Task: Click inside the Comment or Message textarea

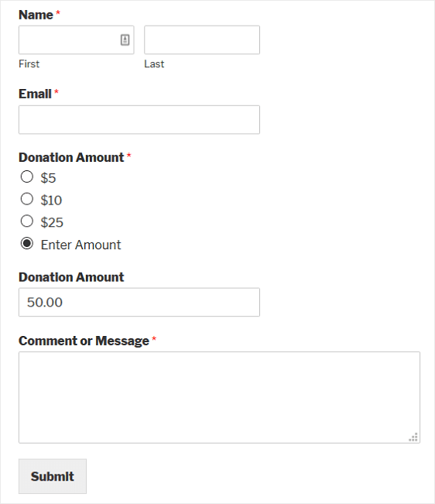Action: [219, 397]
